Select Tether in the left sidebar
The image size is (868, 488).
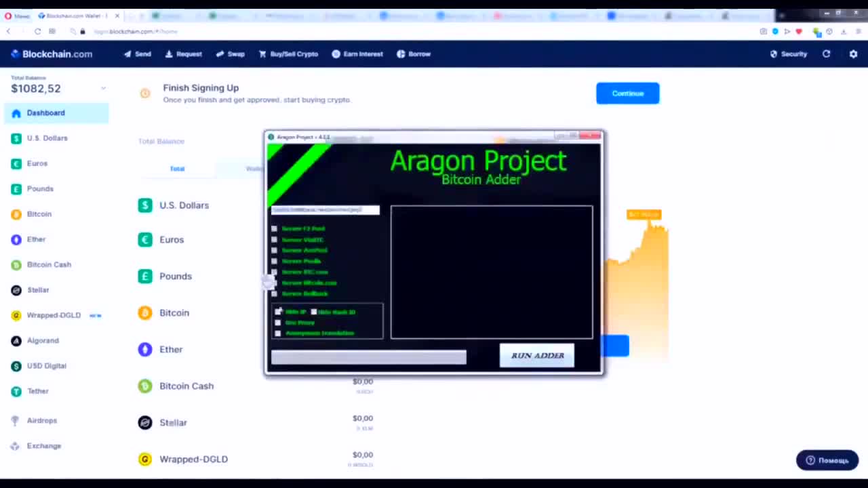pyautogui.click(x=31, y=391)
